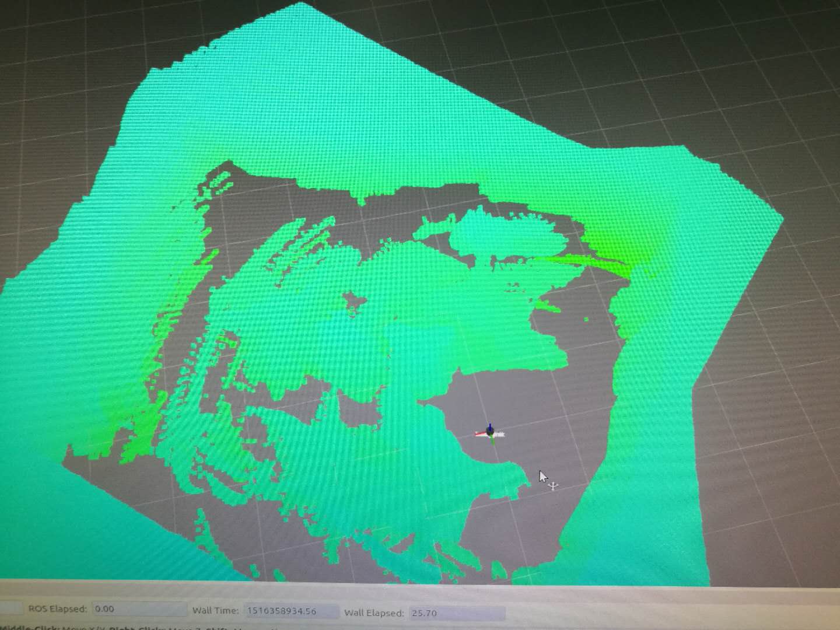Click the Wall Elapsed label text
The width and height of the screenshot is (840, 630).
[x=376, y=613]
